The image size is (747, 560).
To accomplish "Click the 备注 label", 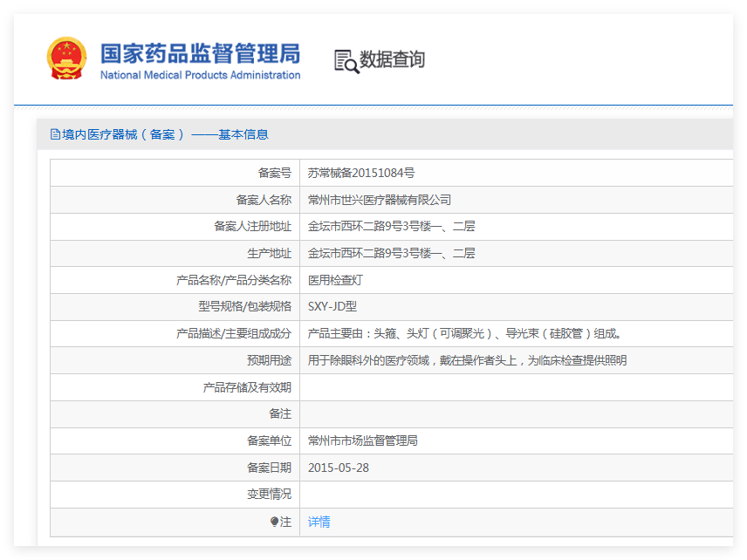I will (x=280, y=413).
